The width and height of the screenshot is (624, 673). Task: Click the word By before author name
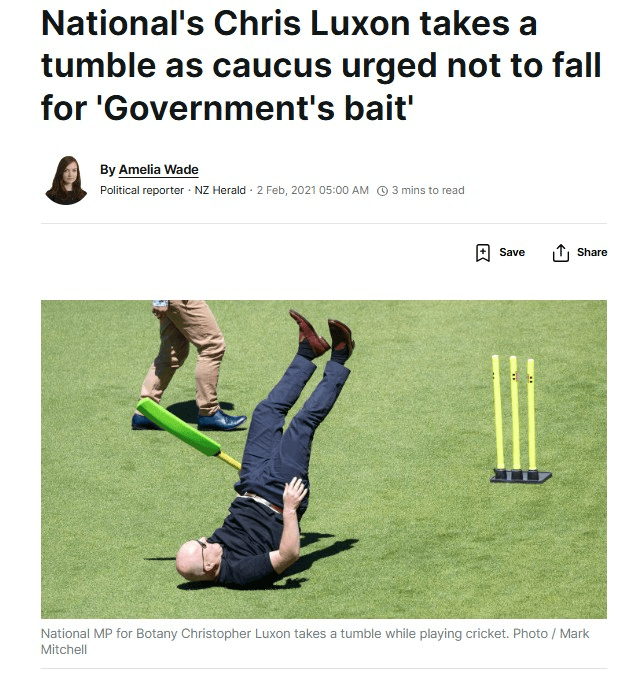pos(108,170)
